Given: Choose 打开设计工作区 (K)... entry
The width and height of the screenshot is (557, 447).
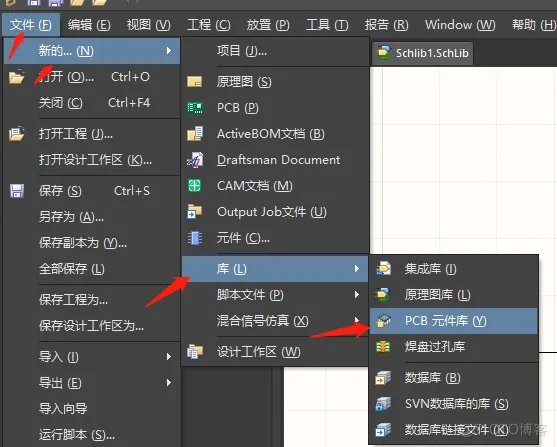Looking at the screenshot, I should click(x=92, y=160).
